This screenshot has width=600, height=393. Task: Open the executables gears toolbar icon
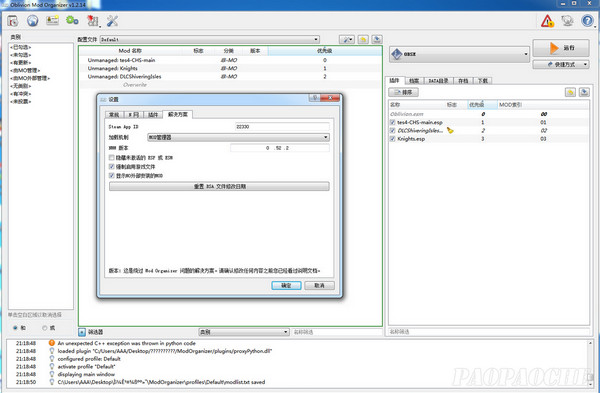point(72,21)
